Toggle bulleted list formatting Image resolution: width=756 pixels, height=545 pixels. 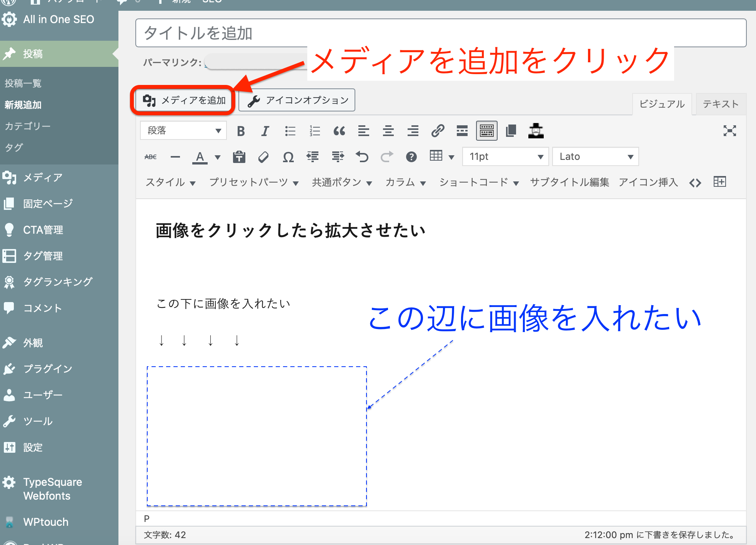point(290,131)
